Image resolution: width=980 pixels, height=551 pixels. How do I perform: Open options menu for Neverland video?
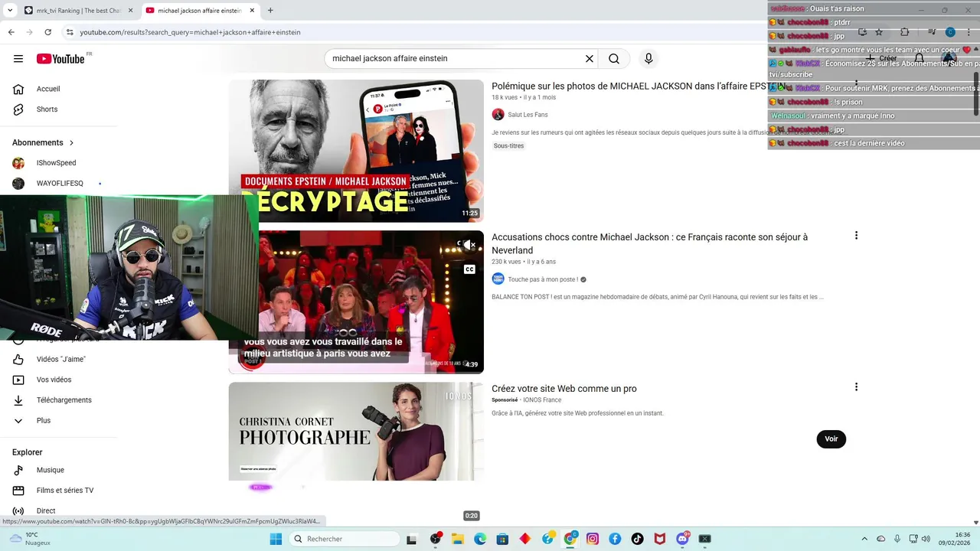tap(856, 236)
